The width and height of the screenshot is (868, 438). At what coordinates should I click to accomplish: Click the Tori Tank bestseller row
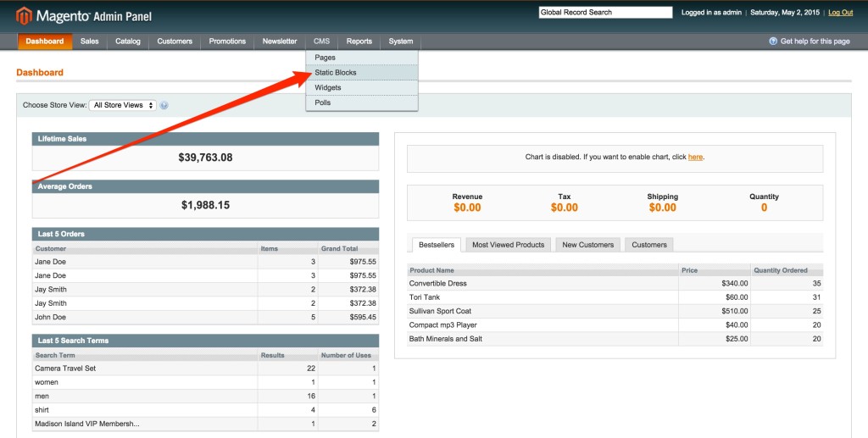tap(615, 297)
